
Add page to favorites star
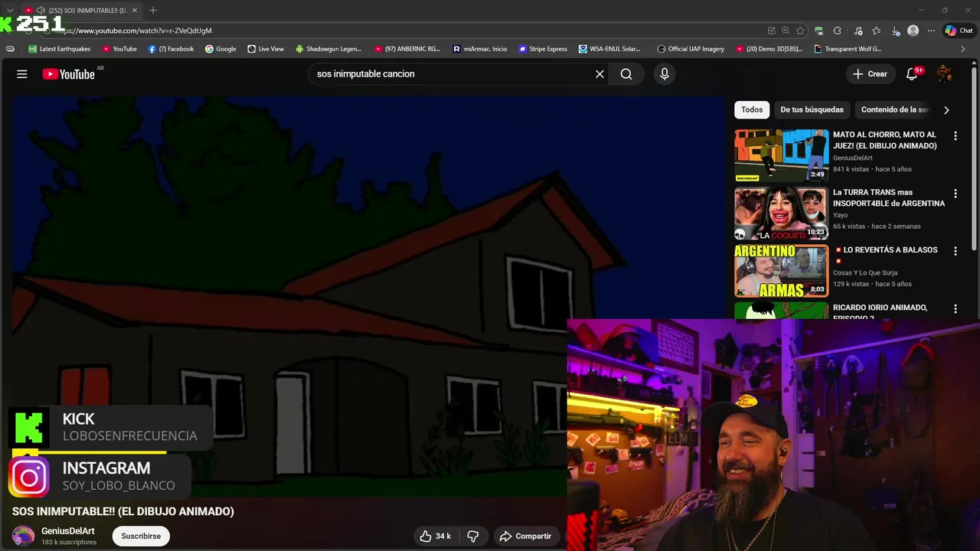(800, 31)
